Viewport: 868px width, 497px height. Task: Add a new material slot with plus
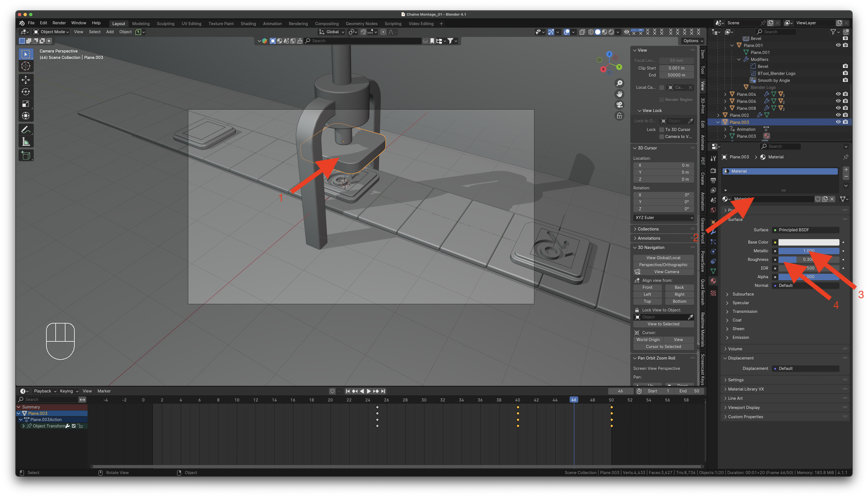pyautogui.click(x=846, y=170)
